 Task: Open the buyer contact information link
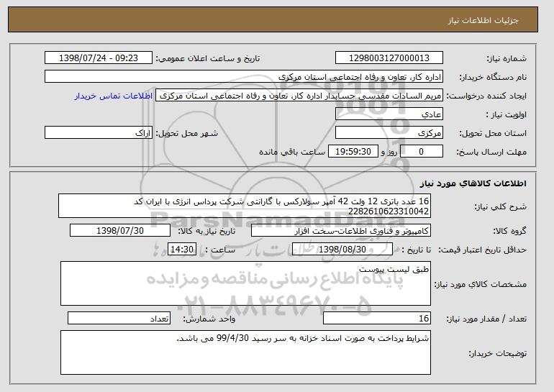pos(114,96)
